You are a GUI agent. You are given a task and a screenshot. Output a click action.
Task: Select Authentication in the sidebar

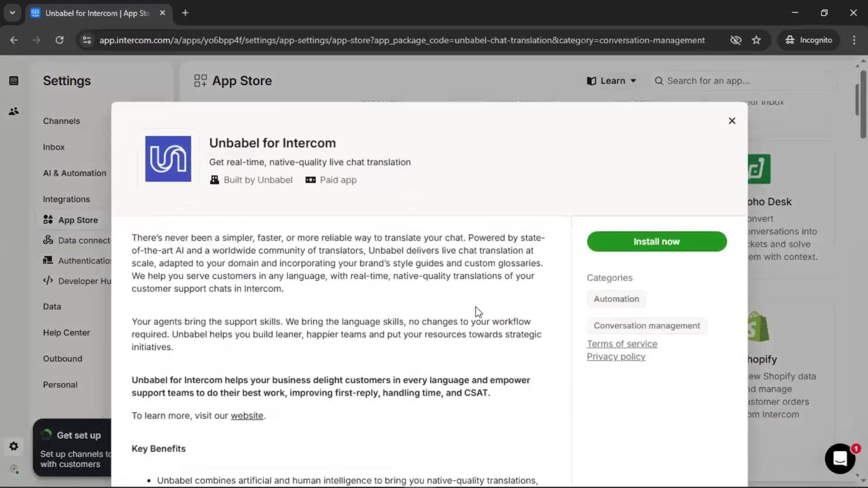(85, 261)
